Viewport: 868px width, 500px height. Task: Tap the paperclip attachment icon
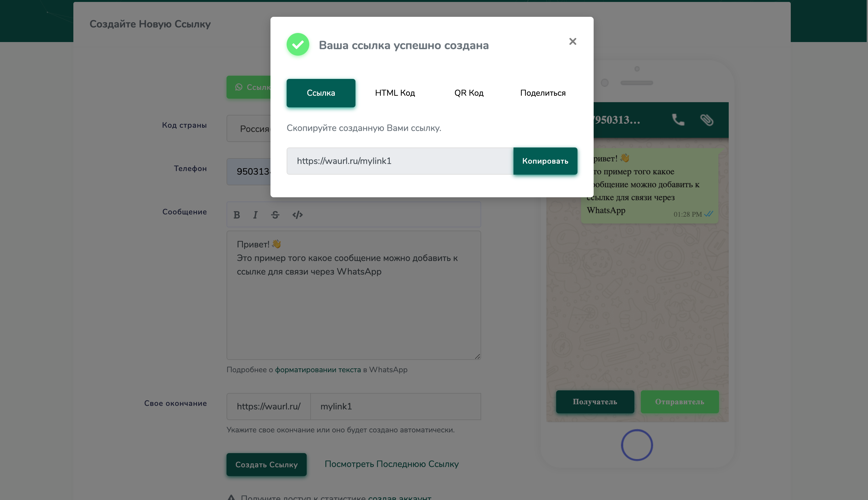(706, 120)
